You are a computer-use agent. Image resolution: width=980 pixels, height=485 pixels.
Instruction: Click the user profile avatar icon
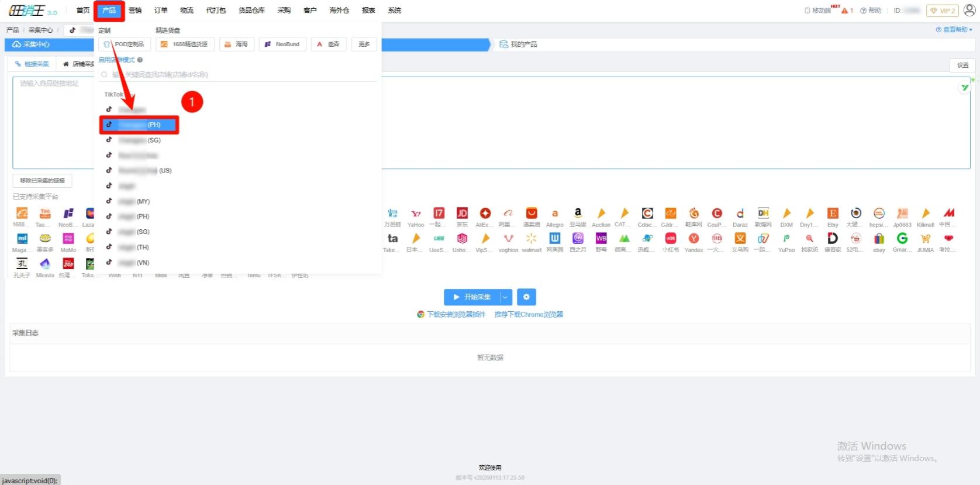coord(969,10)
